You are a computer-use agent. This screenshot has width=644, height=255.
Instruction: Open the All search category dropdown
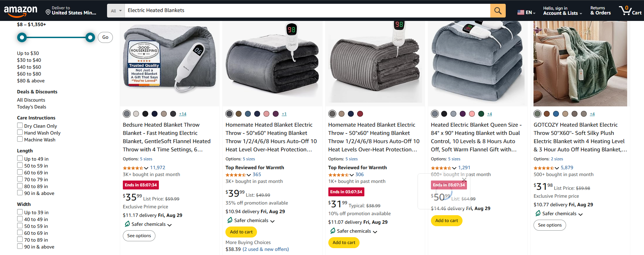point(116,10)
